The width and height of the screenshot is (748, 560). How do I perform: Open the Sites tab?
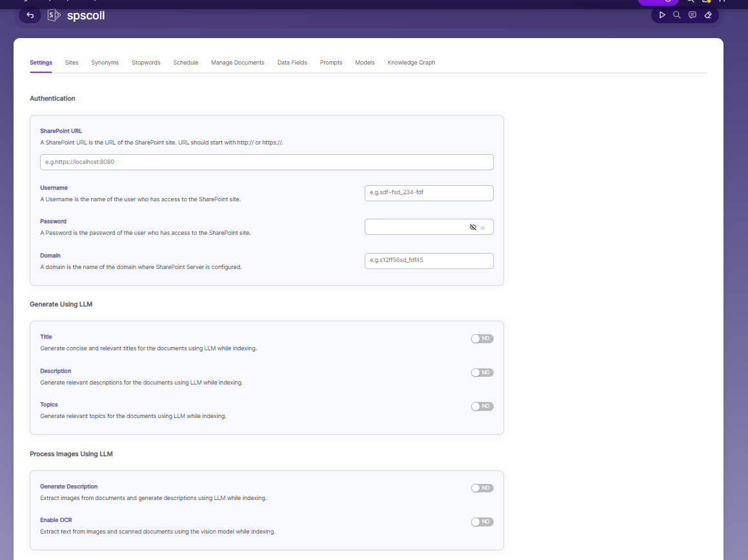pos(72,63)
